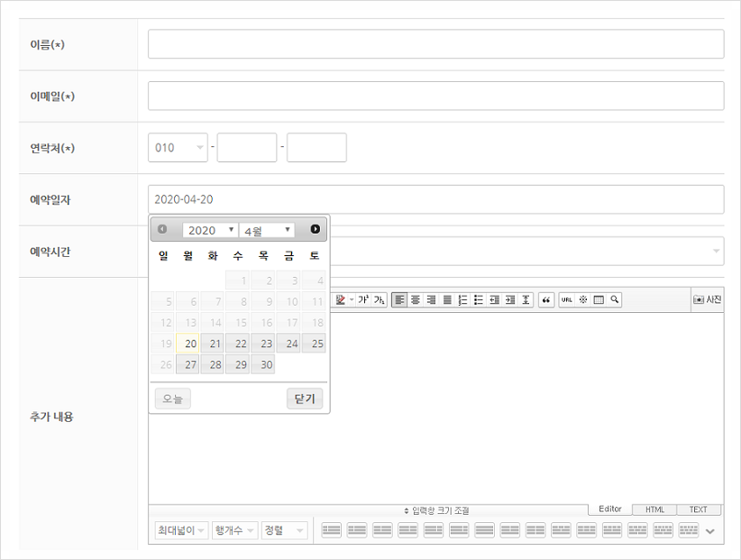
Task: Go to the previous month in the calendar
Action: click(162, 229)
